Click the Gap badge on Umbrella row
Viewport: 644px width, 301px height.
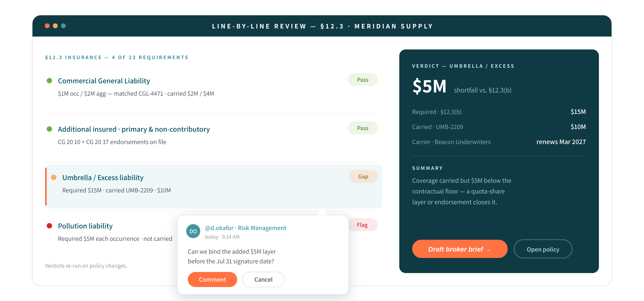point(363,176)
